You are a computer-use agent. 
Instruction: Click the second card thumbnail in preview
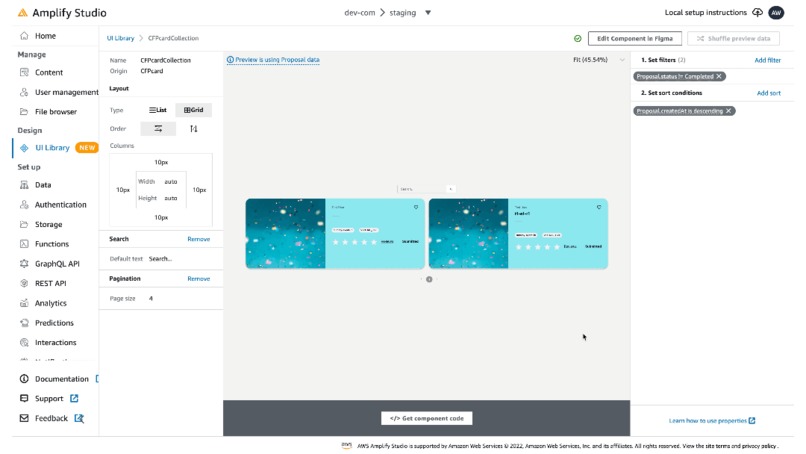pyautogui.click(x=468, y=233)
